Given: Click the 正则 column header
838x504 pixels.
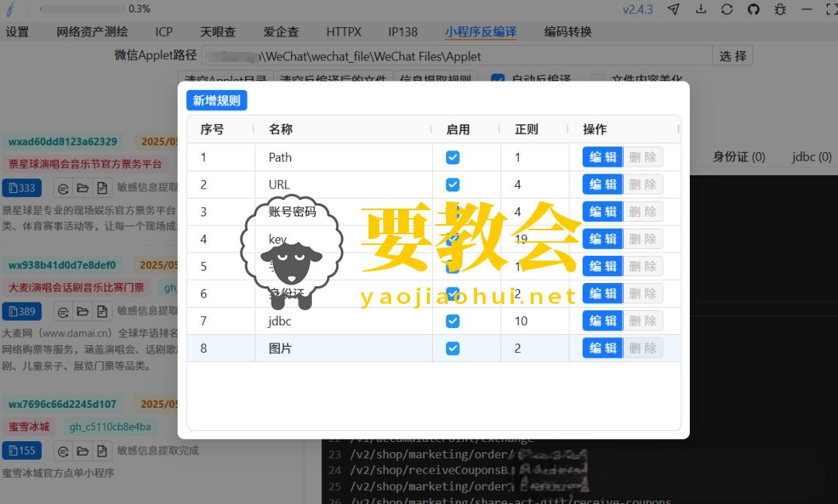Looking at the screenshot, I should 534,129.
